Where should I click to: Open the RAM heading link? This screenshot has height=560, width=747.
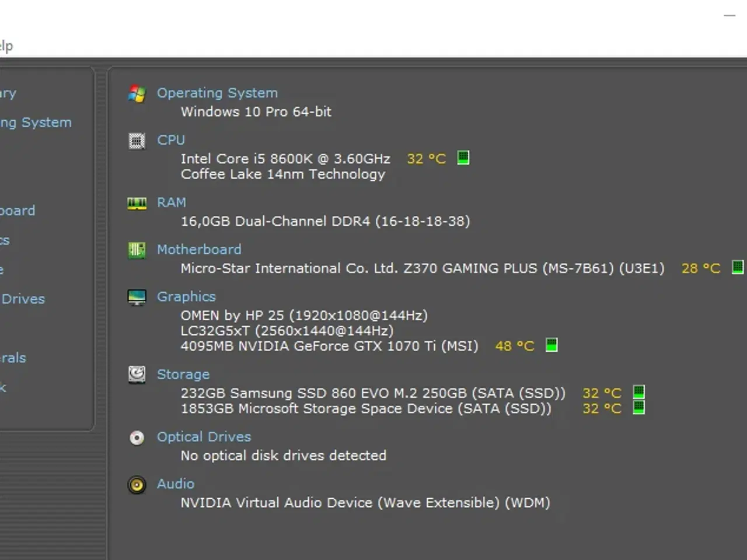click(x=172, y=202)
